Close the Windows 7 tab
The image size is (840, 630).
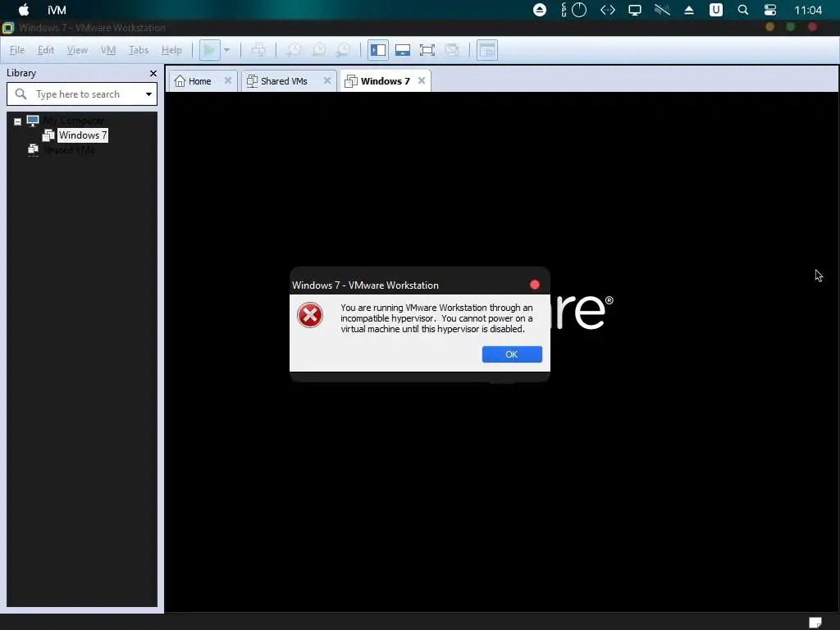[x=422, y=80]
